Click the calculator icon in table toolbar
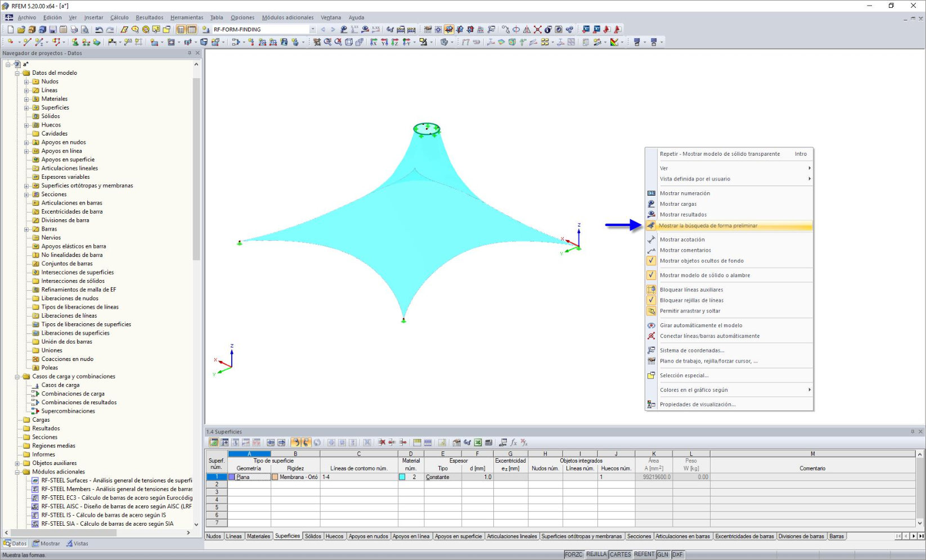This screenshot has height=560, width=926. coord(488,442)
